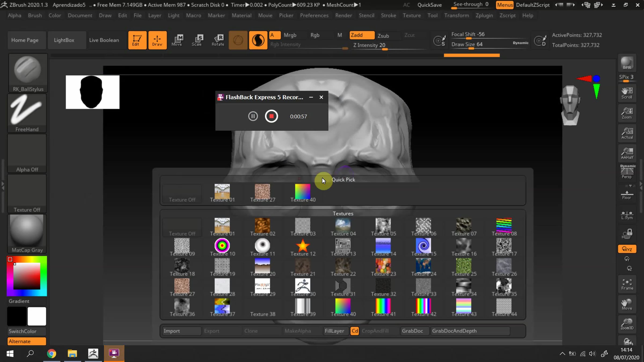
Task: Click the AAHalf view icon
Action: 627,153
